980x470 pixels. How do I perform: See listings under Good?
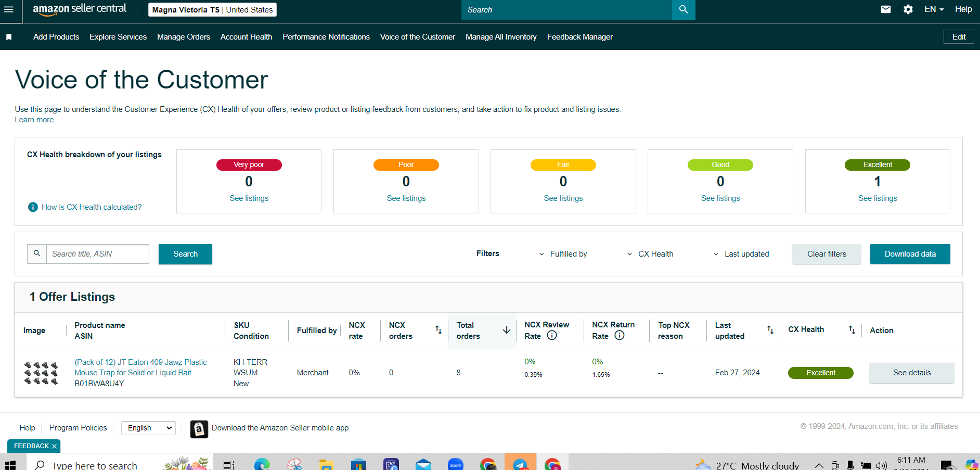click(720, 198)
